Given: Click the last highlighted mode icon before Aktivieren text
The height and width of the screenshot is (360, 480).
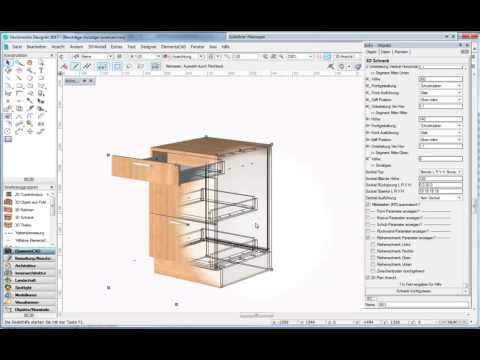Looking at the screenshot, I should point(156,67).
